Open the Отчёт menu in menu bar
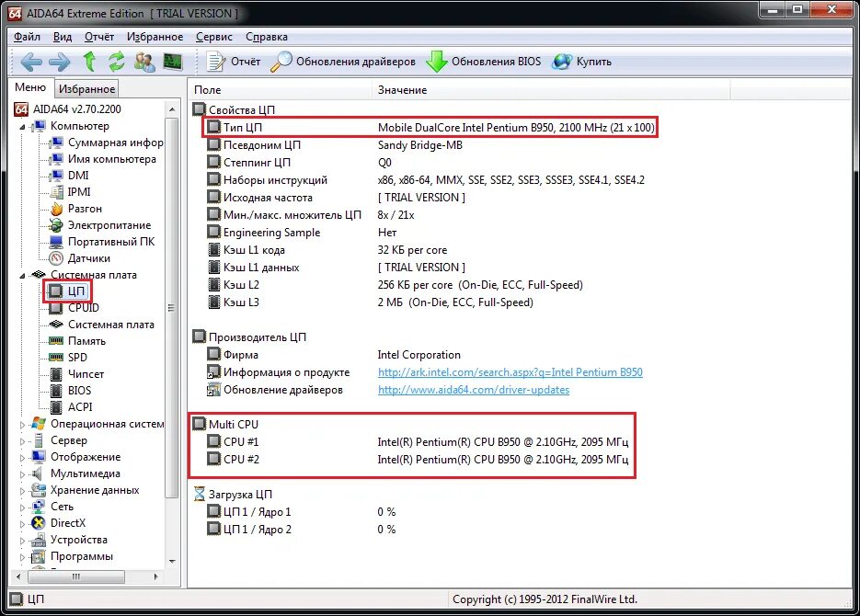The image size is (860, 616). click(99, 37)
